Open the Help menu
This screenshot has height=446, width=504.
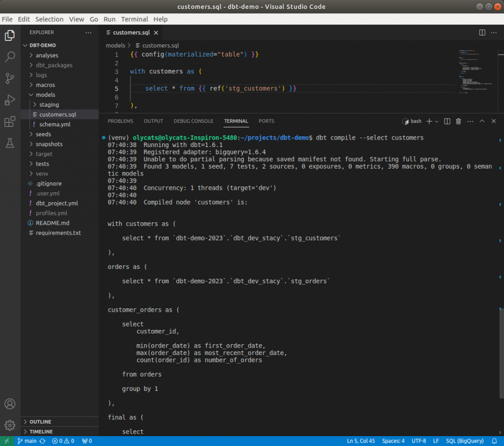[160, 19]
